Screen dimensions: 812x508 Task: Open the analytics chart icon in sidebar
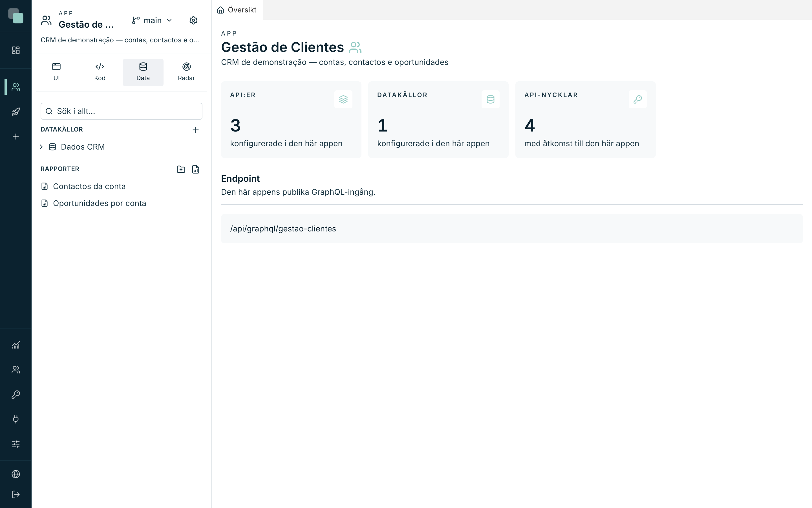click(16, 345)
